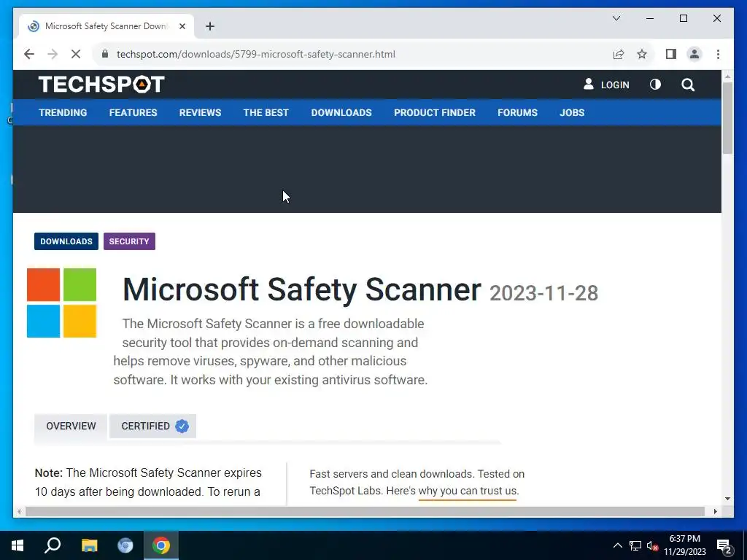747x560 pixels.
Task: Expand the tab search chevron
Action: point(616,18)
